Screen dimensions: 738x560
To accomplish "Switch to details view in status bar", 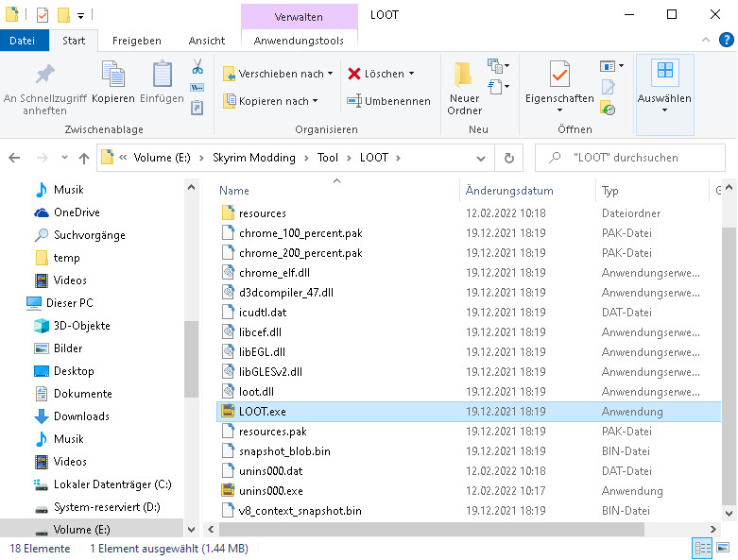I will click(x=702, y=549).
